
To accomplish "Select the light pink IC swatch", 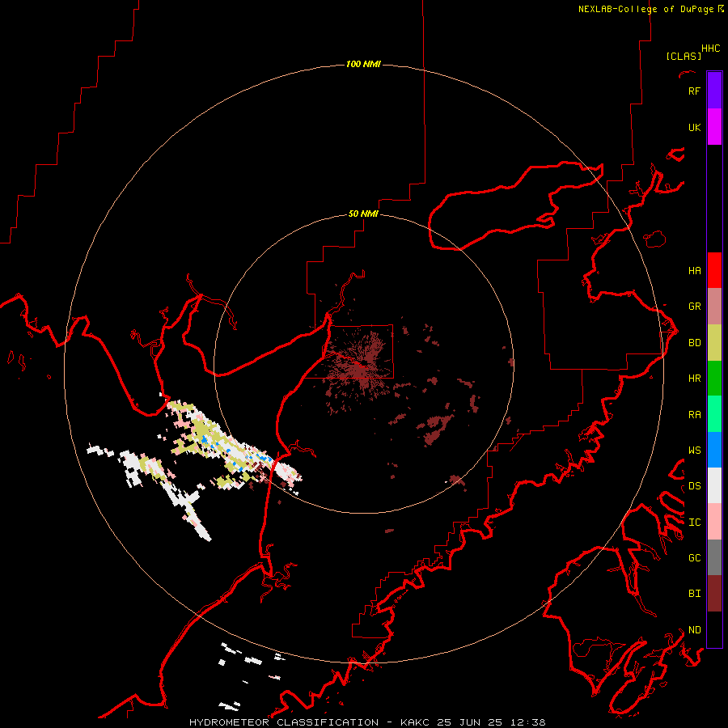I will coord(714,522).
